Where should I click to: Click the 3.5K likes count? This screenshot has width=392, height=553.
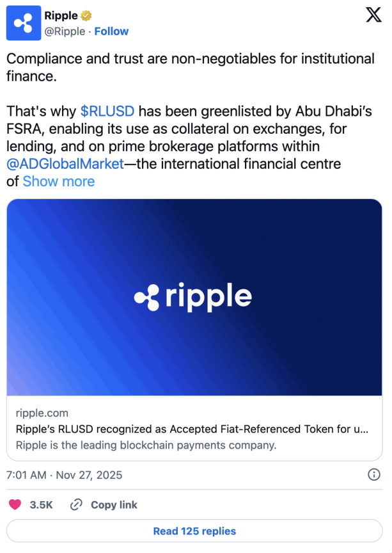tap(42, 505)
